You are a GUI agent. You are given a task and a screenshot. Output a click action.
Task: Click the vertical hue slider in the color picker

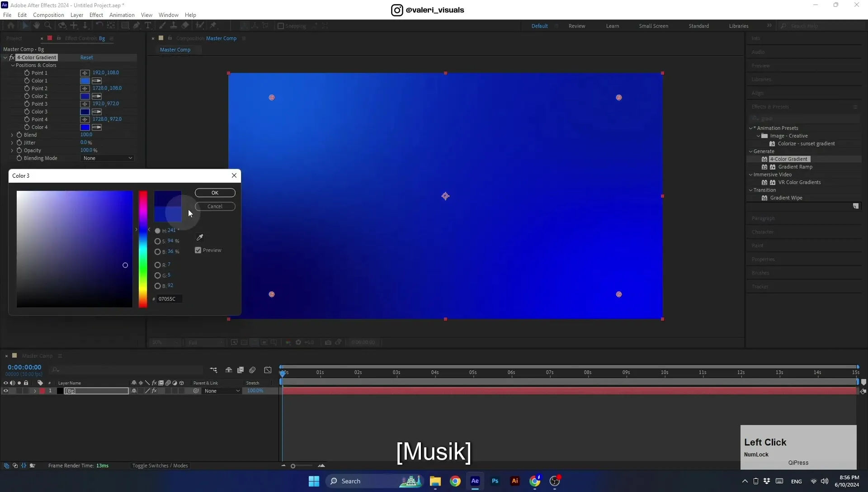coord(143,249)
